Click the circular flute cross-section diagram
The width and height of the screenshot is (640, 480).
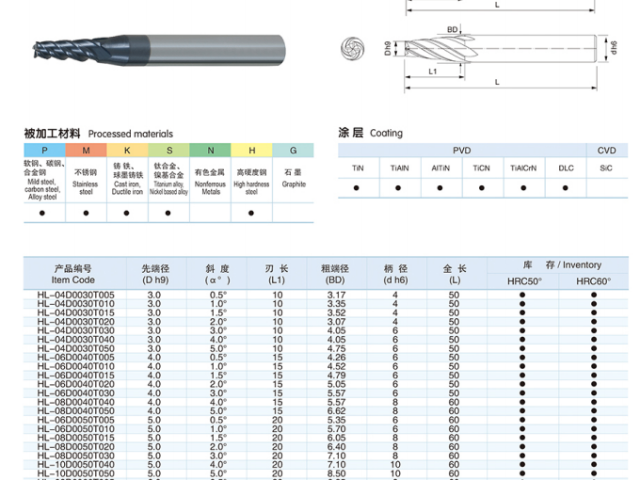[x=352, y=47]
